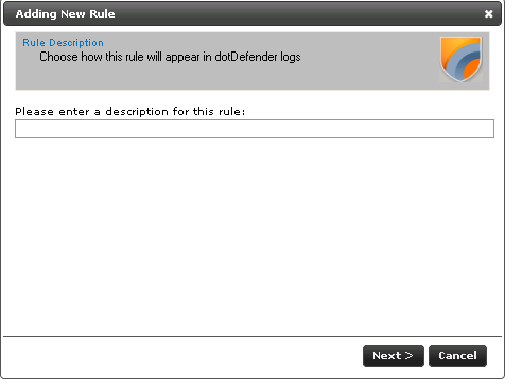
Task: Click the word dotDefender in banner text
Action: (x=246, y=57)
